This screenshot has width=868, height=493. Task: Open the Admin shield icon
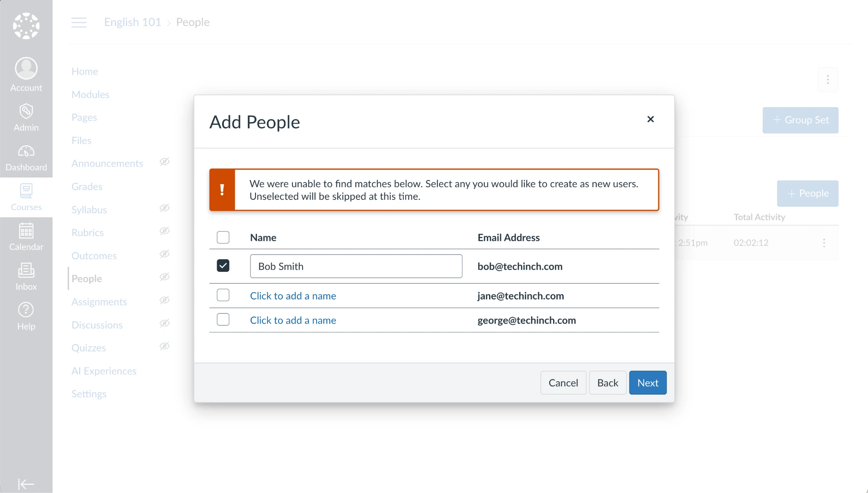(26, 111)
